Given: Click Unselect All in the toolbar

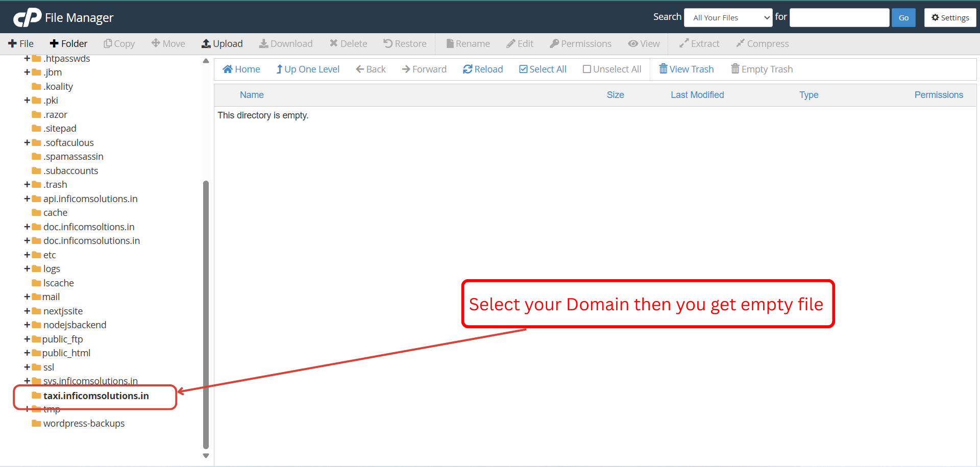Looking at the screenshot, I should coord(611,69).
